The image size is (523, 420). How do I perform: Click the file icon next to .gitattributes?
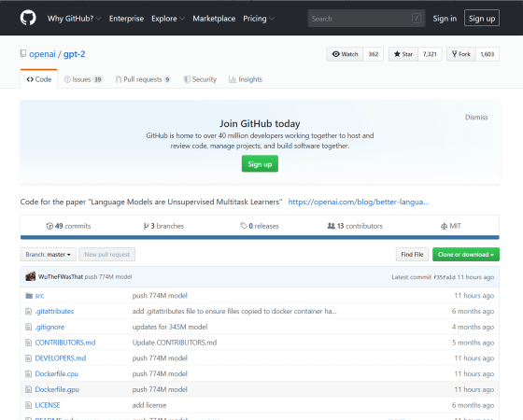pos(29,312)
